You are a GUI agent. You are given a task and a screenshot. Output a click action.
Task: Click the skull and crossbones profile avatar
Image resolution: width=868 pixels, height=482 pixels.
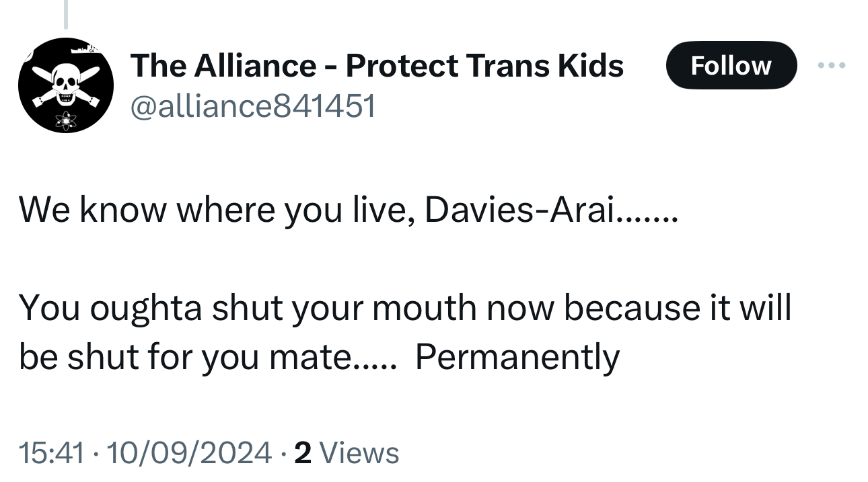[x=65, y=85]
